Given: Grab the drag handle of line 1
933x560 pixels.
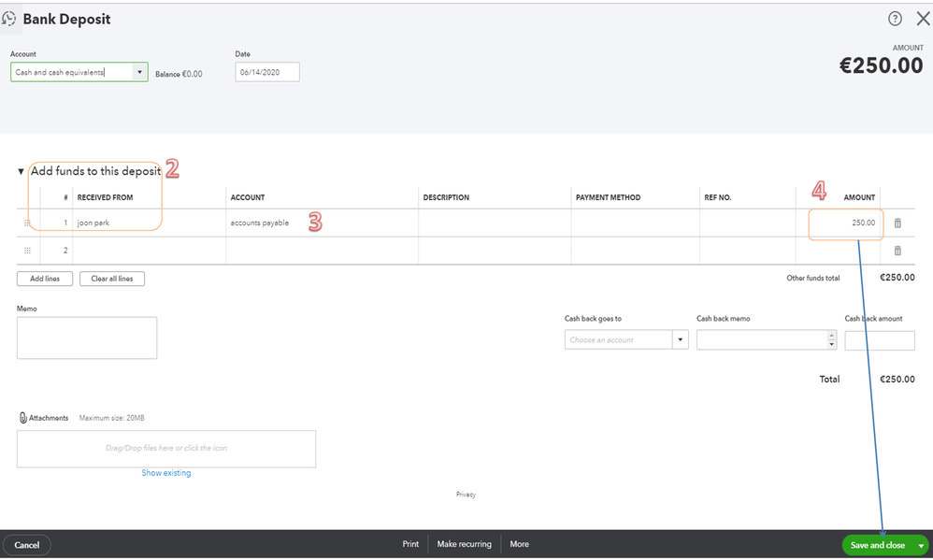Looking at the screenshot, I should 27,223.
